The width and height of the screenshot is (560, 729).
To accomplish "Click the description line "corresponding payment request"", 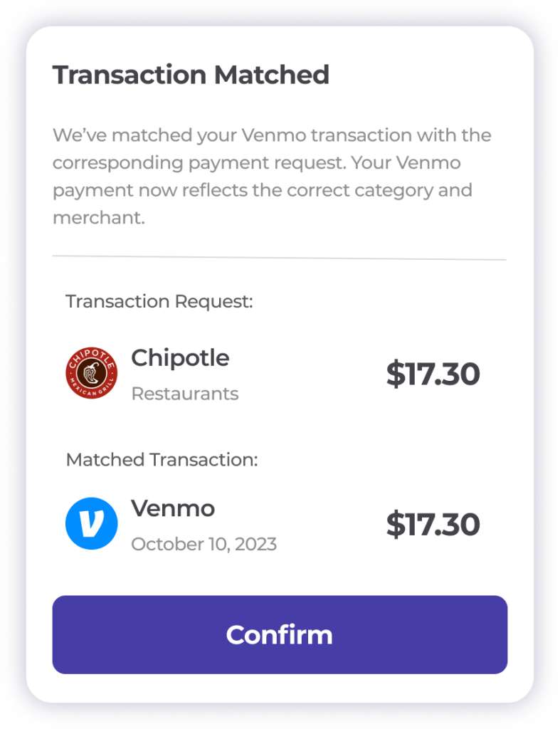I will coord(256,163).
